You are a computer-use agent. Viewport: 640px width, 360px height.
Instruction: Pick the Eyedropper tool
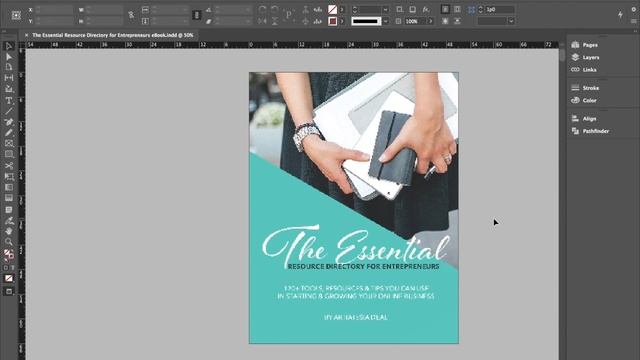tap(9, 220)
